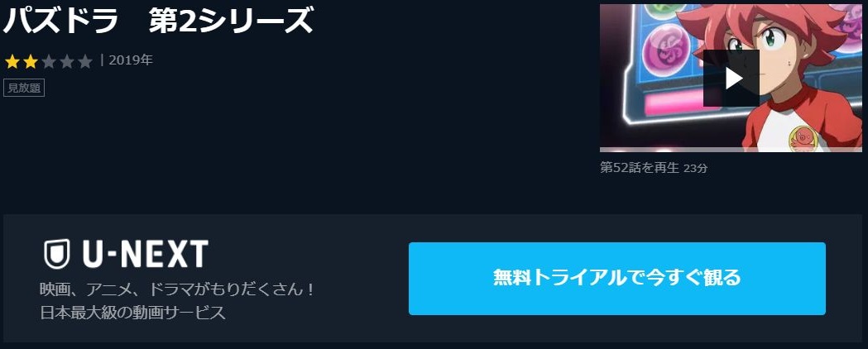Click the U-NEXT shield logo icon
Image resolution: width=868 pixels, height=349 pixels.
click(57, 254)
